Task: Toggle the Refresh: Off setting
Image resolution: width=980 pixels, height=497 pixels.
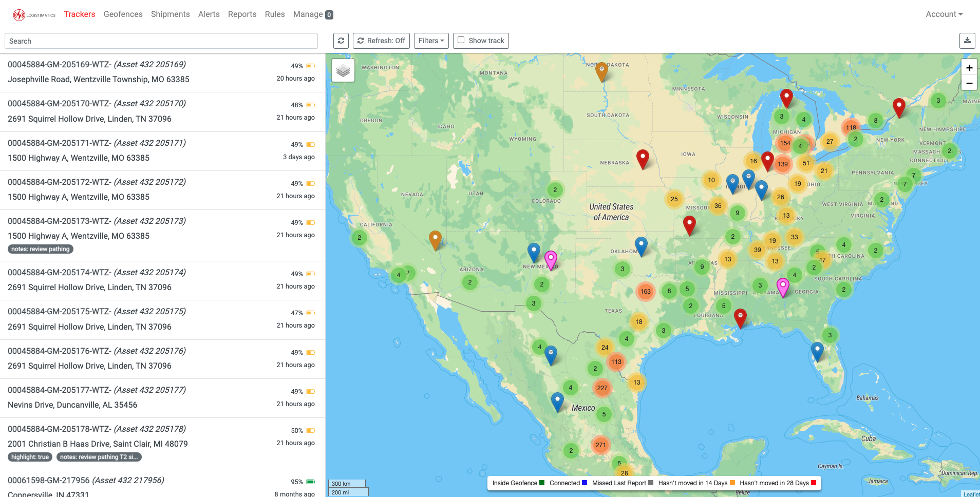Action: [x=381, y=41]
